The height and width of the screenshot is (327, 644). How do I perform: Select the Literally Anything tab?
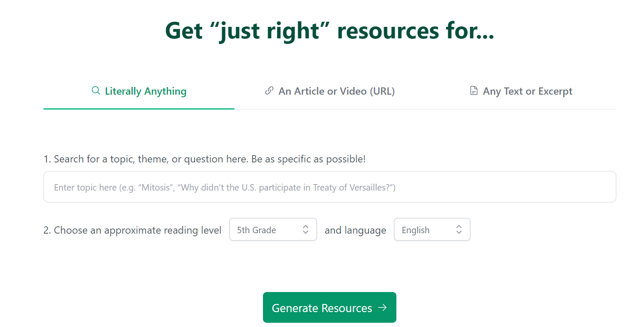tap(145, 91)
